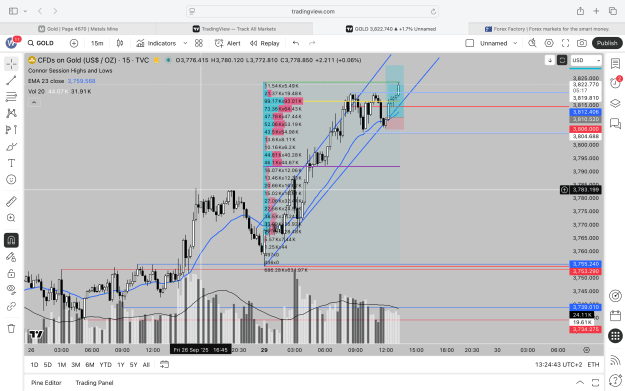Toggle lock all drawings
The height and width of the screenshot is (391, 625).
(x=11, y=273)
